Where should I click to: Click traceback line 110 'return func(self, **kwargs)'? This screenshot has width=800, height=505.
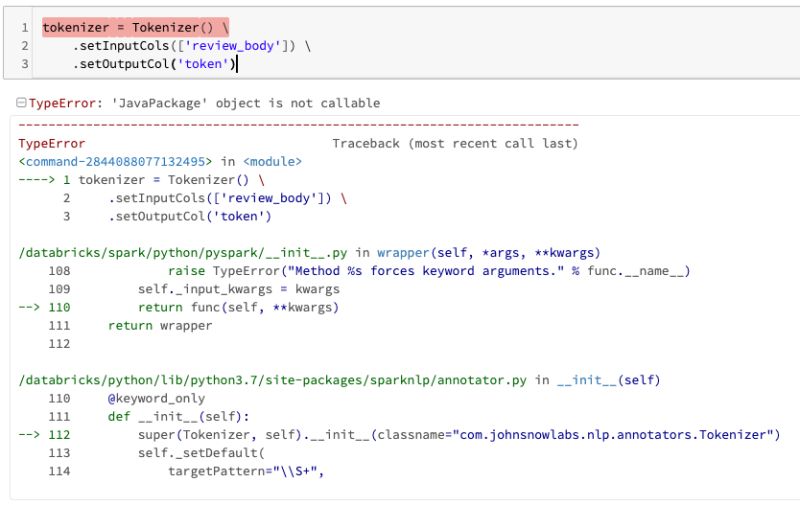(238, 308)
